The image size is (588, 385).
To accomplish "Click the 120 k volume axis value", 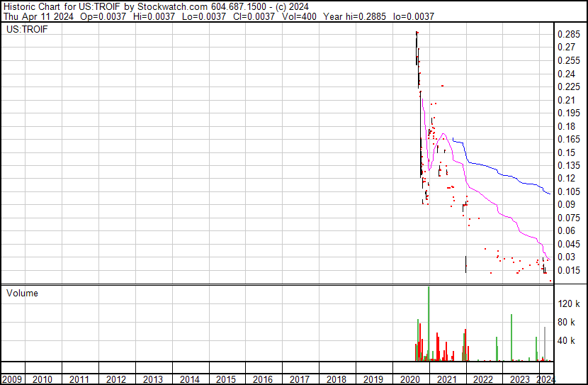I will (569, 303).
